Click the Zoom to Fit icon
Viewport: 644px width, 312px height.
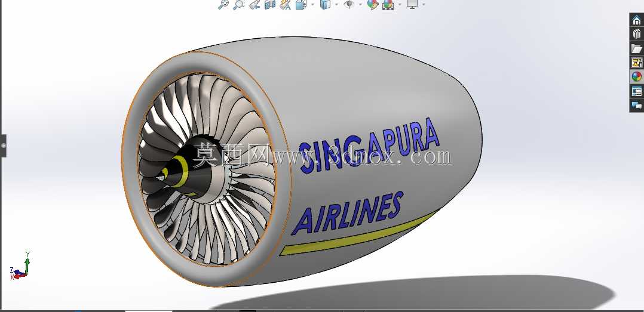223,5
